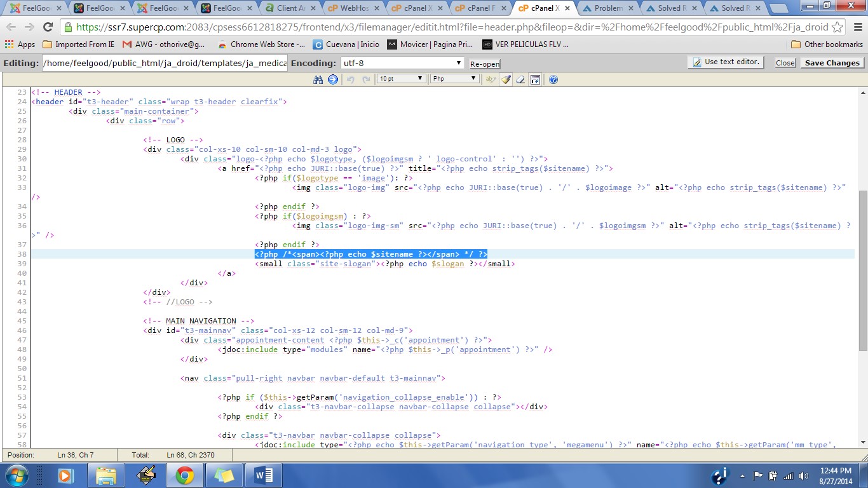Viewport: 868px width, 488px height.
Task: Click the power battery tray icon
Action: 773,475
